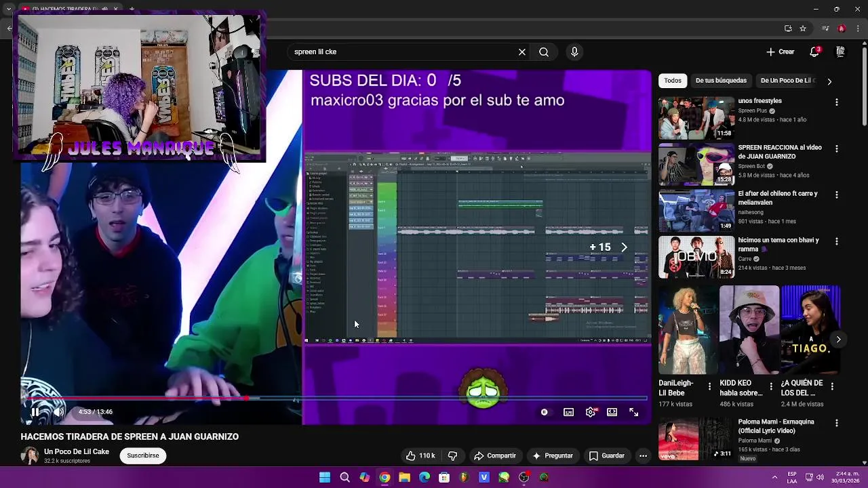
Task: Bookmark page with the star icon
Action: point(803,28)
